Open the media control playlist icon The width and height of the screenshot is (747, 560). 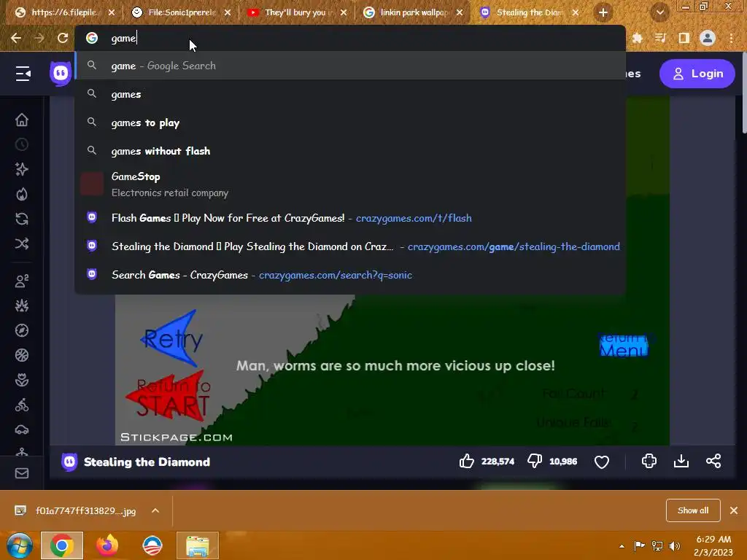[660, 38]
